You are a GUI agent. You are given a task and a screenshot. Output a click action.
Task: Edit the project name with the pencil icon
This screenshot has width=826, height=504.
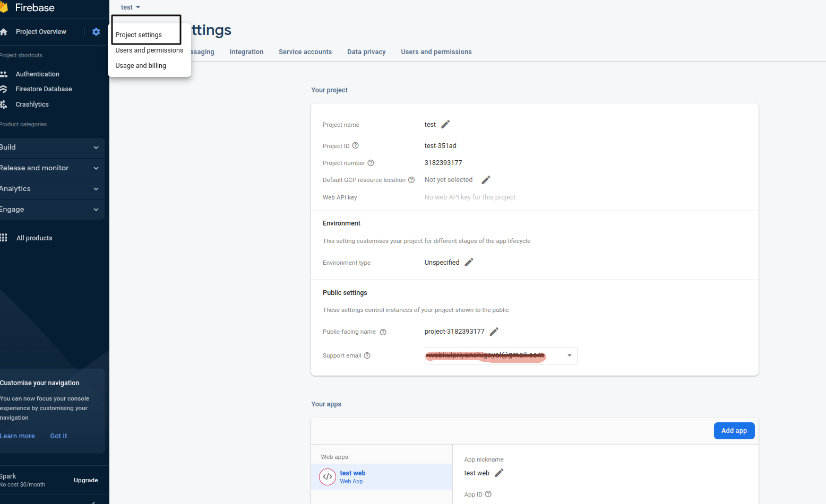coord(445,124)
